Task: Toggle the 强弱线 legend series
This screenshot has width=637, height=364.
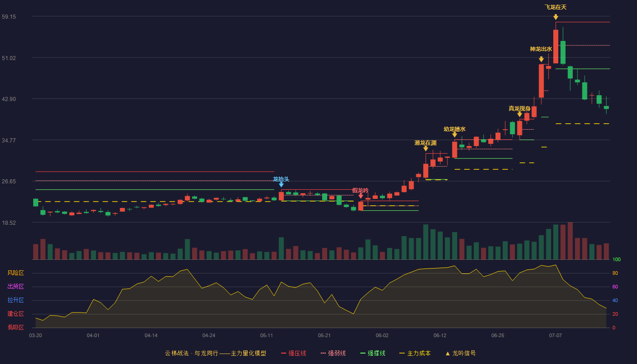Action: click(x=333, y=353)
